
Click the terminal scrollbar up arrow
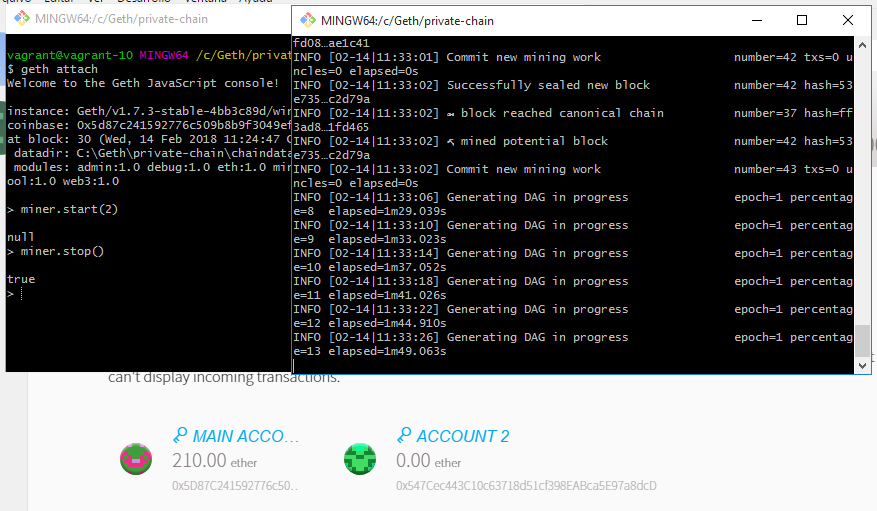(862, 45)
